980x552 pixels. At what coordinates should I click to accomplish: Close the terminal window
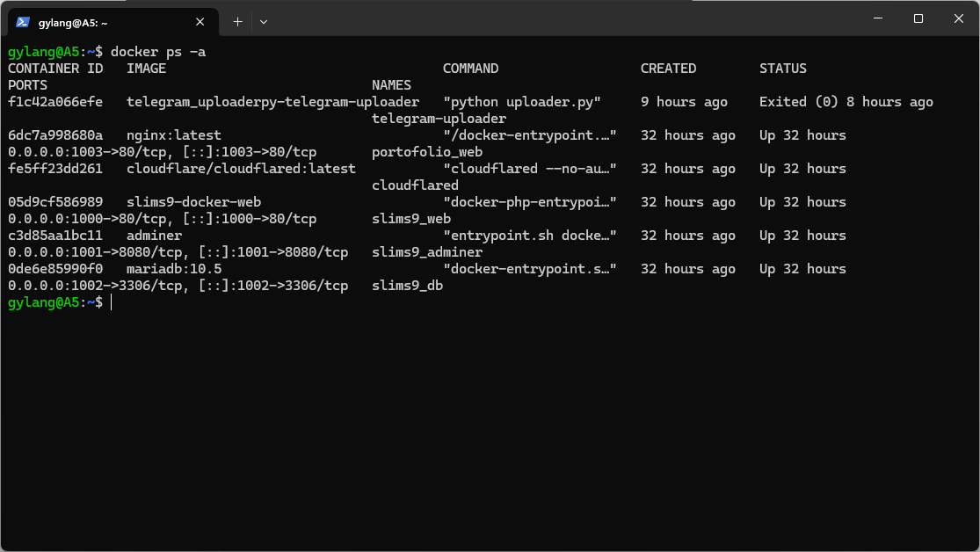point(958,18)
